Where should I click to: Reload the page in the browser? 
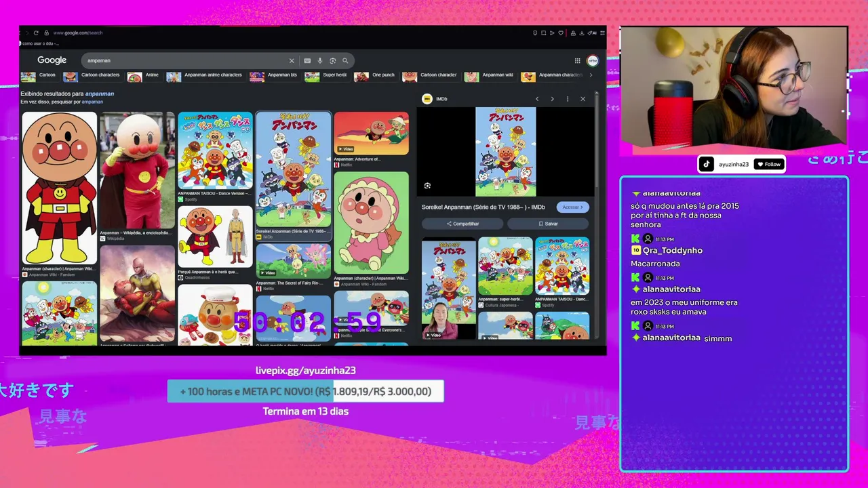pyautogui.click(x=37, y=33)
